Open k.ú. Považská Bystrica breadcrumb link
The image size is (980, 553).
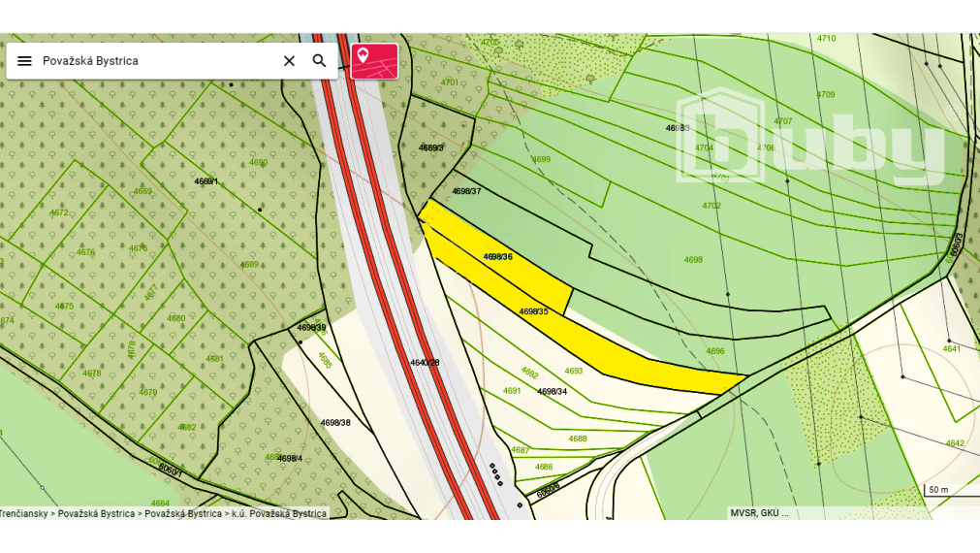[278, 513]
